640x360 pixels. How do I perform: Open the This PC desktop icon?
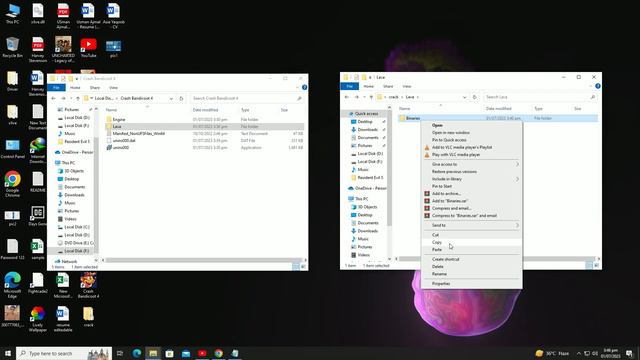(x=12, y=13)
